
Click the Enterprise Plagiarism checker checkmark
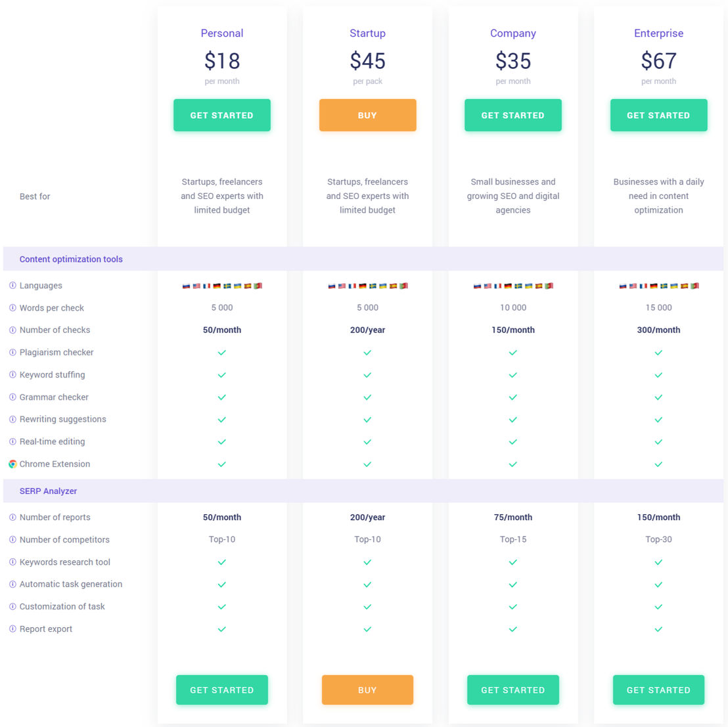pyautogui.click(x=658, y=353)
